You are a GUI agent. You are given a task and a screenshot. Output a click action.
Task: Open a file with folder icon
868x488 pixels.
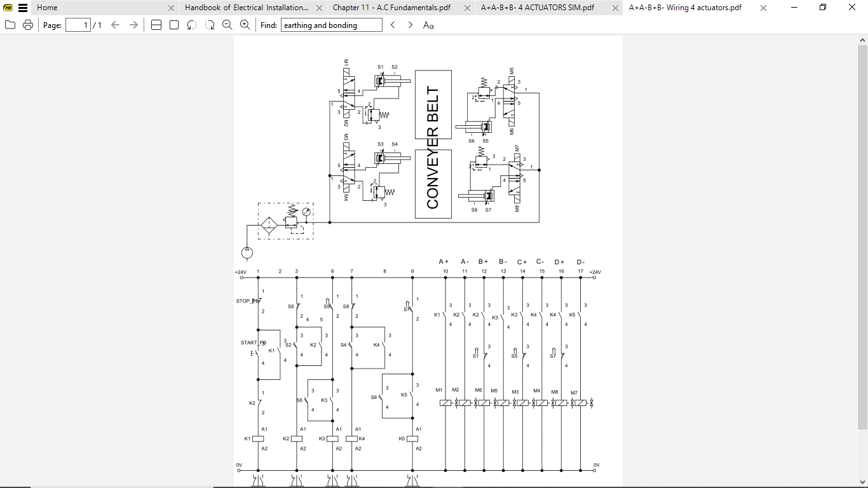tap(10, 25)
